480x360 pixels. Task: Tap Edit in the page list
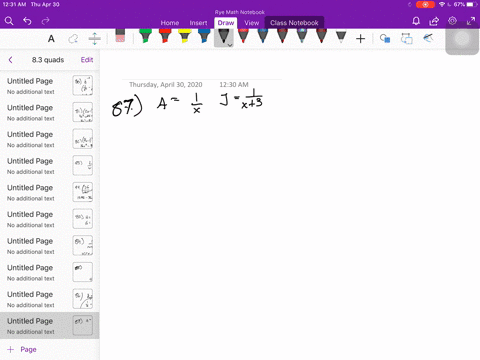pos(87,60)
